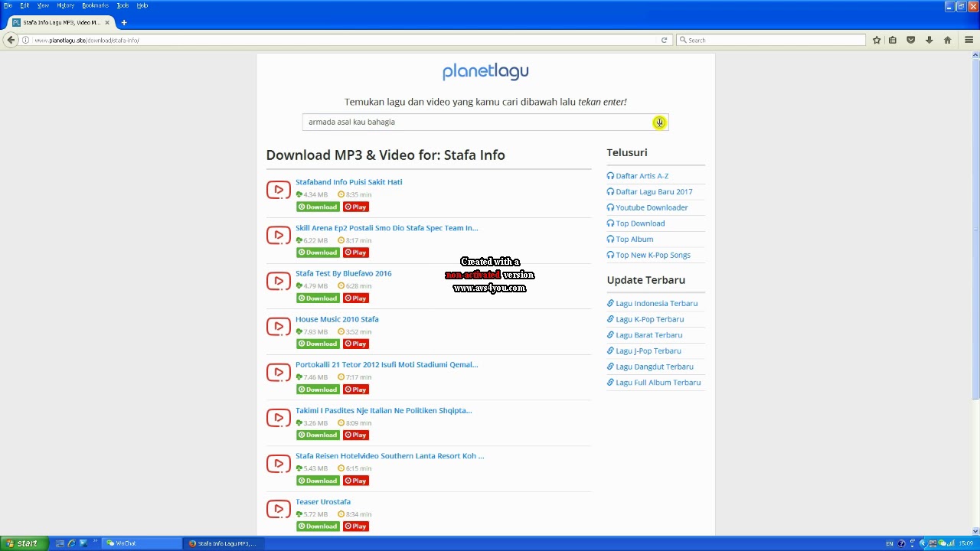Open the Firefox hamburger menu
The width and height of the screenshot is (980, 551).
pyautogui.click(x=969, y=40)
